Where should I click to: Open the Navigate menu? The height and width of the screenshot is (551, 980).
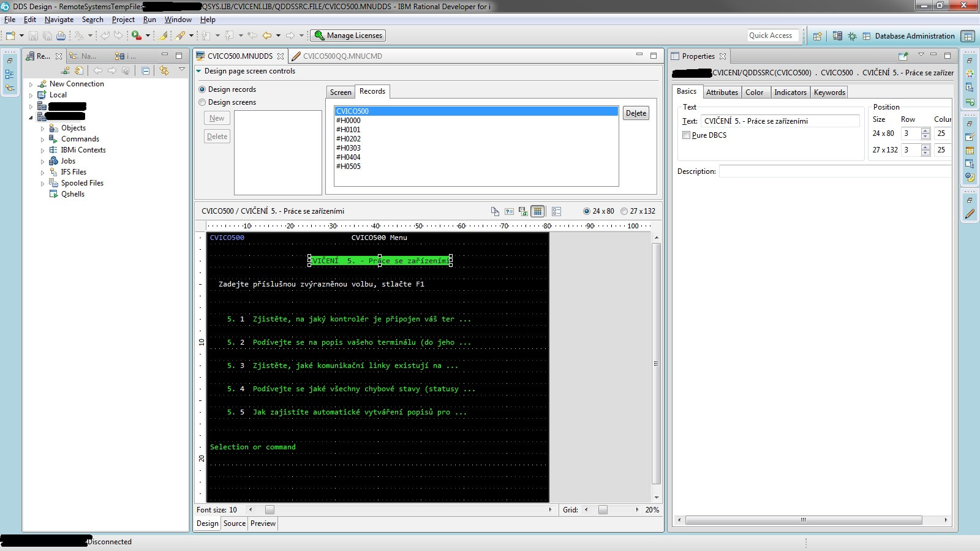coord(59,20)
